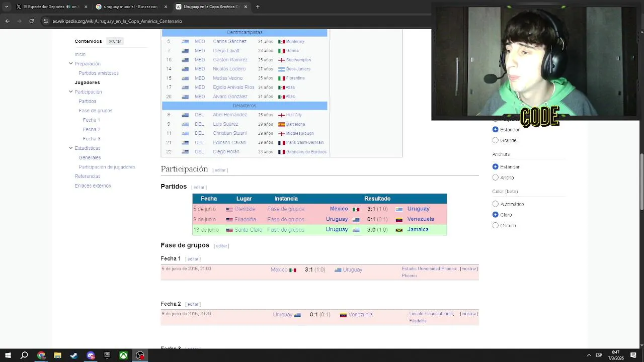Screen dimensions: 644x362
Task: Collapse the Estadísticas section in contents
Action: coord(70,148)
